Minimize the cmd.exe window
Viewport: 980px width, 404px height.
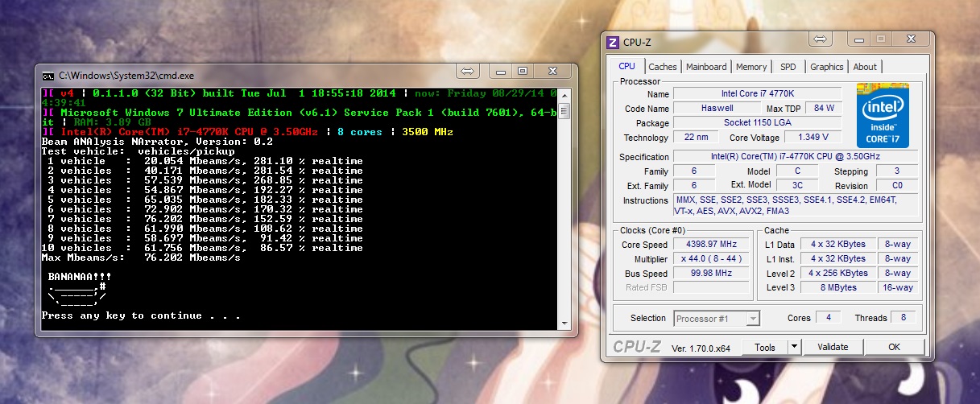pos(500,71)
